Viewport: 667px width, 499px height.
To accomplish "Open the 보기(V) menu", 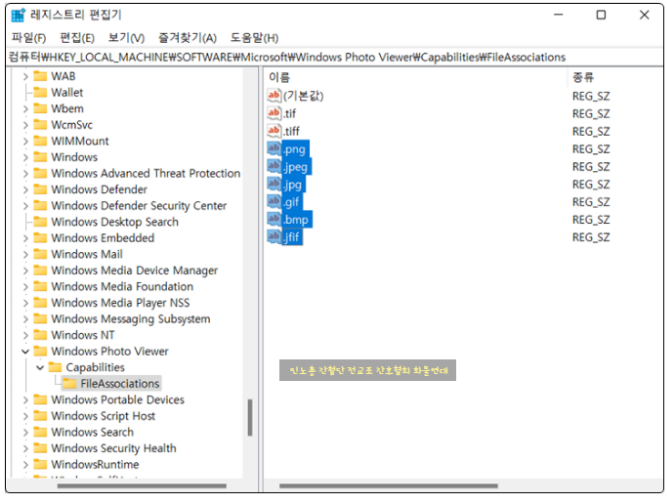I will [x=126, y=38].
